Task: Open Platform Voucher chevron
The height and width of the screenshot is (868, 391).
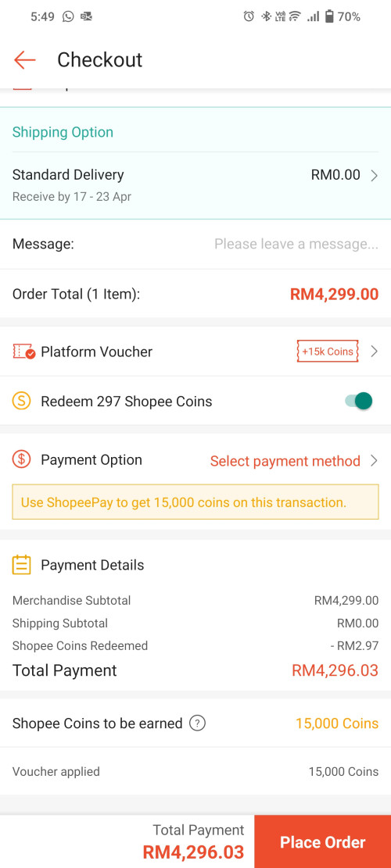Action: click(375, 351)
